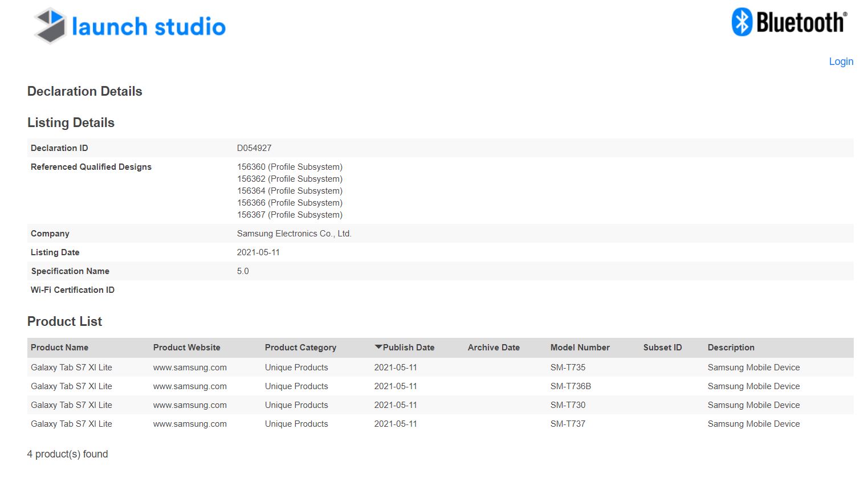
Task: Click the Referenced Qualified Designs label
Action: click(91, 167)
